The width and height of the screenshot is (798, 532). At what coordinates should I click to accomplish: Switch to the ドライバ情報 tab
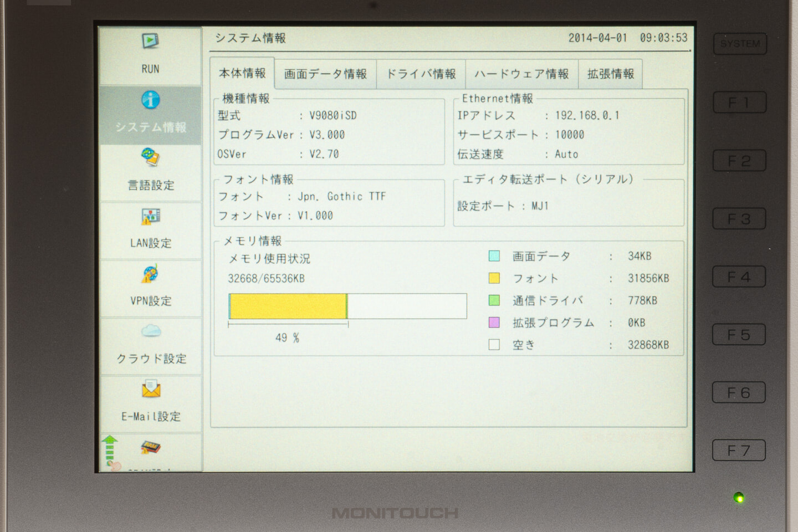[x=421, y=74]
